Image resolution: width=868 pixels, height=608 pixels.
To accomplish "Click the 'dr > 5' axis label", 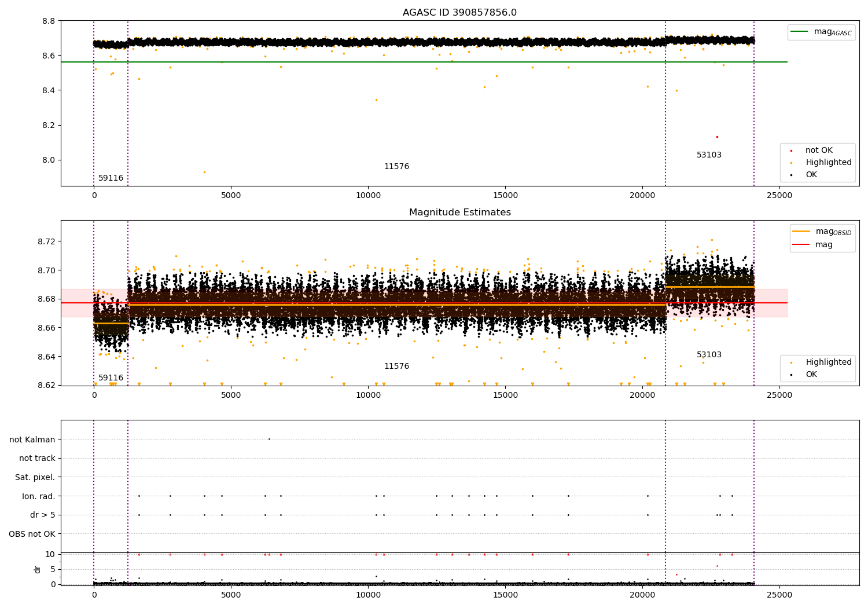I will point(42,515).
